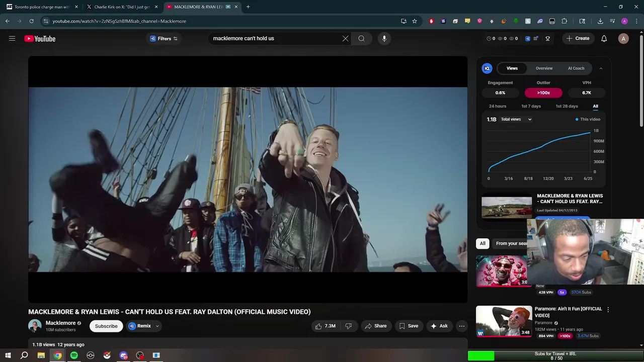The width and height of the screenshot is (644, 362).
Task: Click the vidIQ trophy icon in header
Action: [548, 38]
